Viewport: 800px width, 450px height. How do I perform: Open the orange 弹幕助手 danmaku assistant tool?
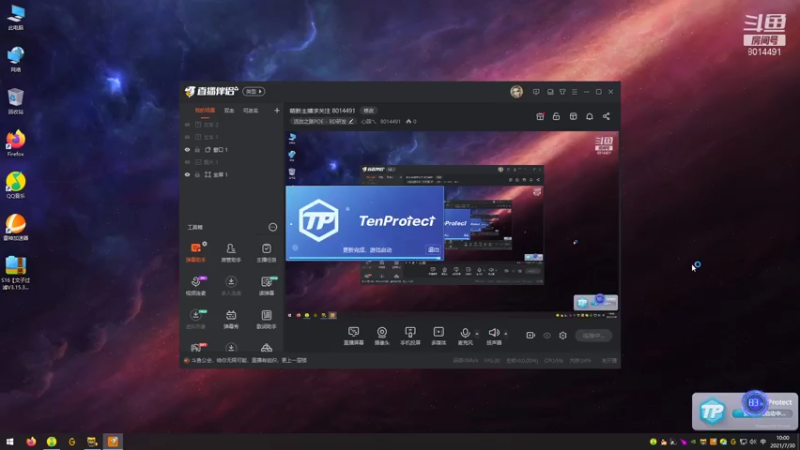click(x=195, y=253)
